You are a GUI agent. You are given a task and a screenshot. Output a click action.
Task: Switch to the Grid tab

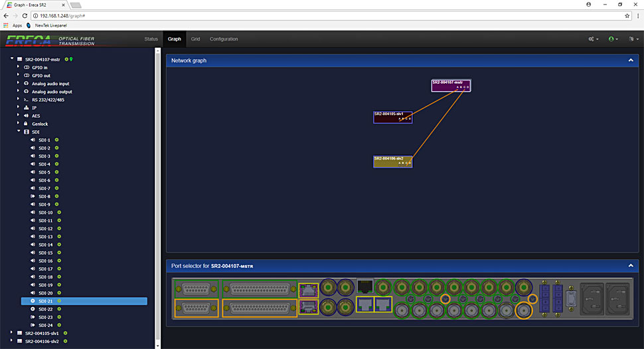click(x=195, y=39)
